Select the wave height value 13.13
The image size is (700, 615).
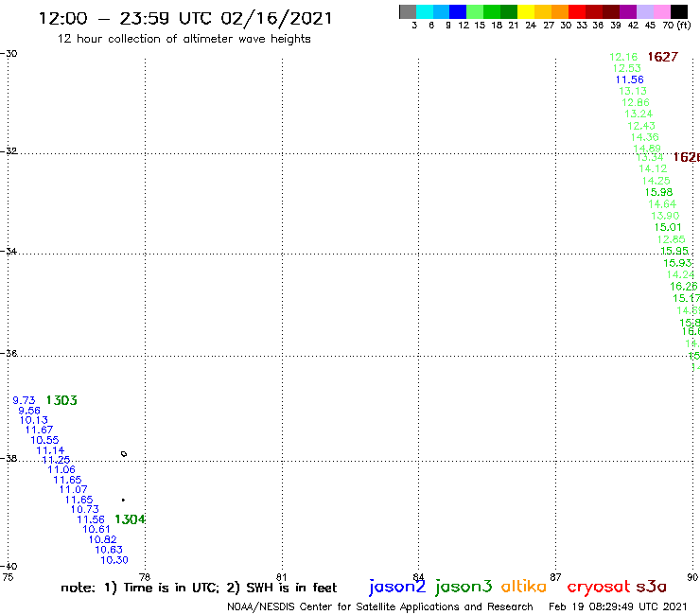tap(633, 91)
